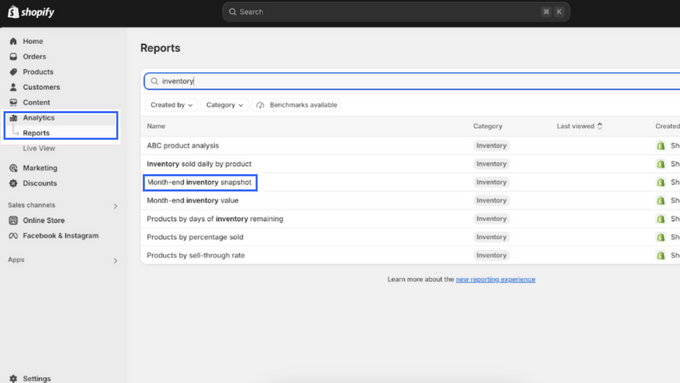Expand the Apps section chevron
The height and width of the screenshot is (383, 680).
[x=115, y=261]
